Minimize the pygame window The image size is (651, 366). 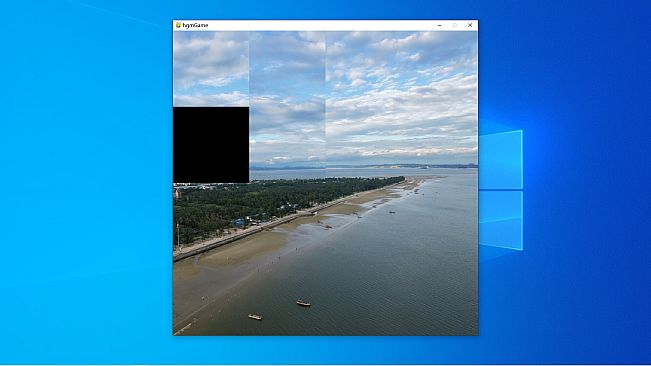[439, 25]
